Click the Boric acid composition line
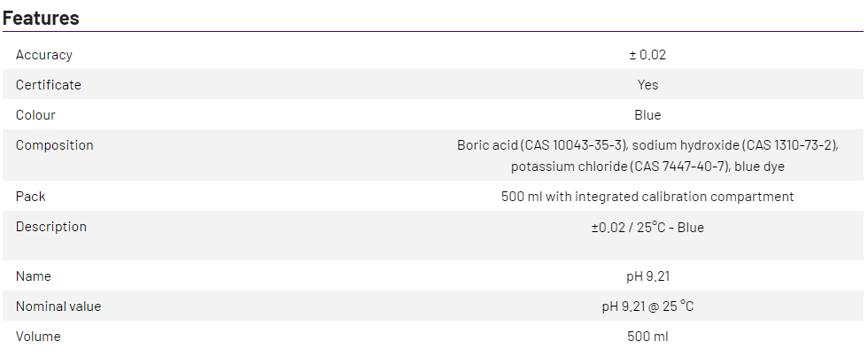This screenshot has height=357, width=868. pyautogui.click(x=647, y=145)
